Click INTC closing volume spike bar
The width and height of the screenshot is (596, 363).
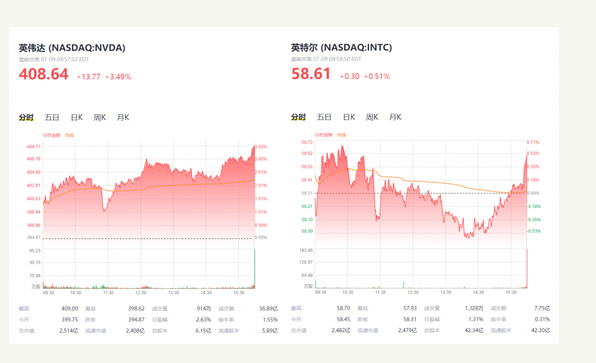pyautogui.click(x=527, y=268)
